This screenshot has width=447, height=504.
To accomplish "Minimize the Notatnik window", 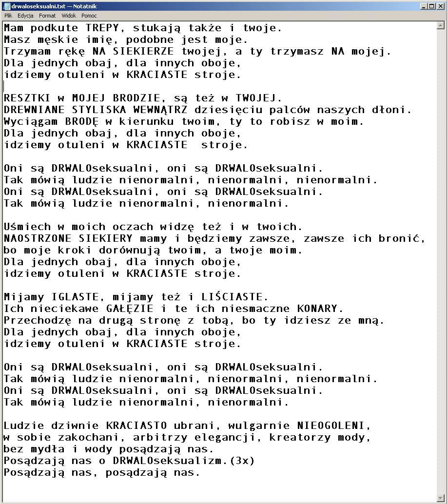I will [x=424, y=6].
